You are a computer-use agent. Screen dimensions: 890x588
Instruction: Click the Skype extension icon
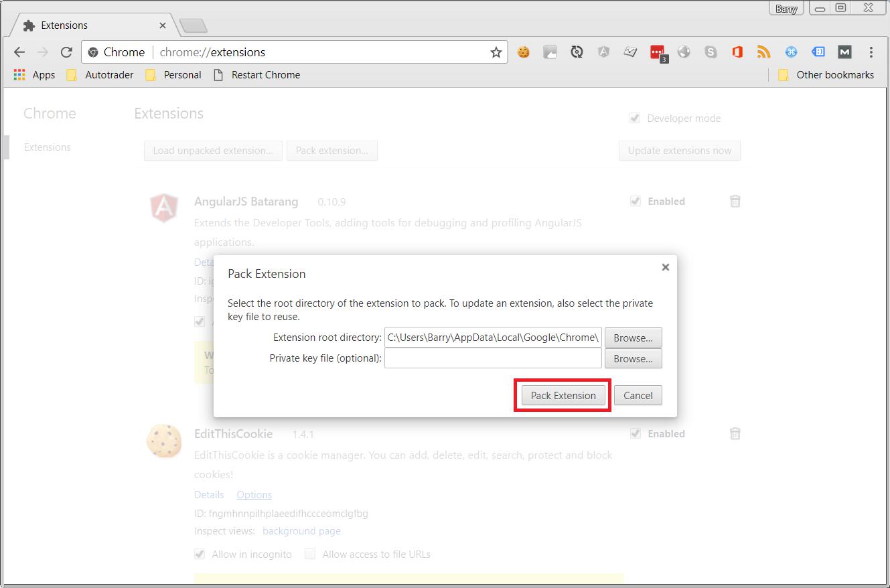click(711, 52)
